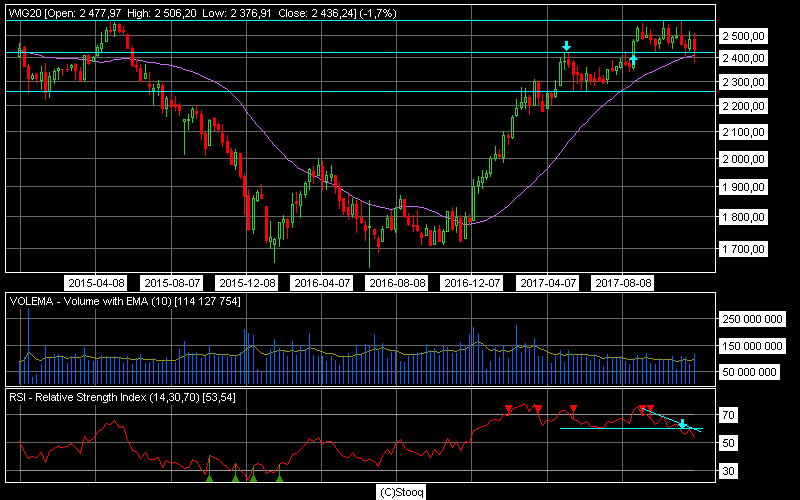The width and height of the screenshot is (800, 500).
Task: Click the 2016-08-08 date label
Action: [397, 283]
